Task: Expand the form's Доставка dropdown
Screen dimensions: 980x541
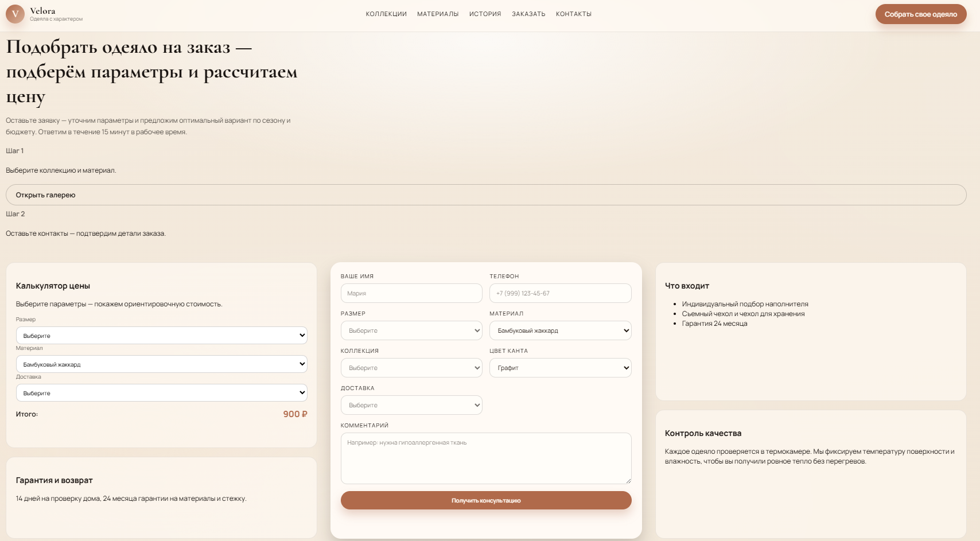Action: [411, 405]
